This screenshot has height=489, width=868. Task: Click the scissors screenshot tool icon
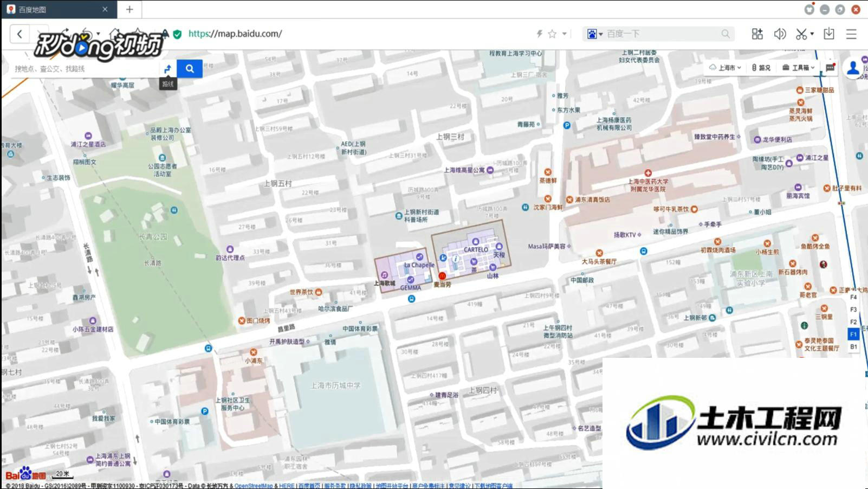pyautogui.click(x=801, y=34)
